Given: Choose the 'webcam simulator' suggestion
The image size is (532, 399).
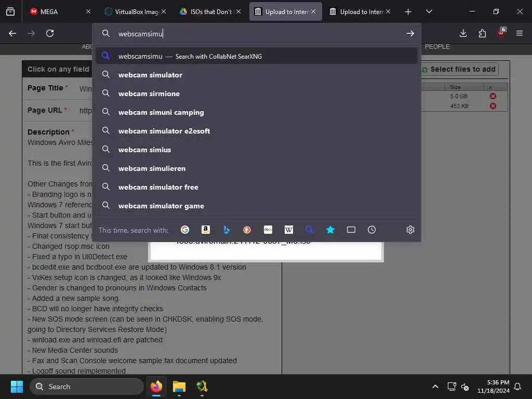Looking at the screenshot, I should tap(257, 75).
